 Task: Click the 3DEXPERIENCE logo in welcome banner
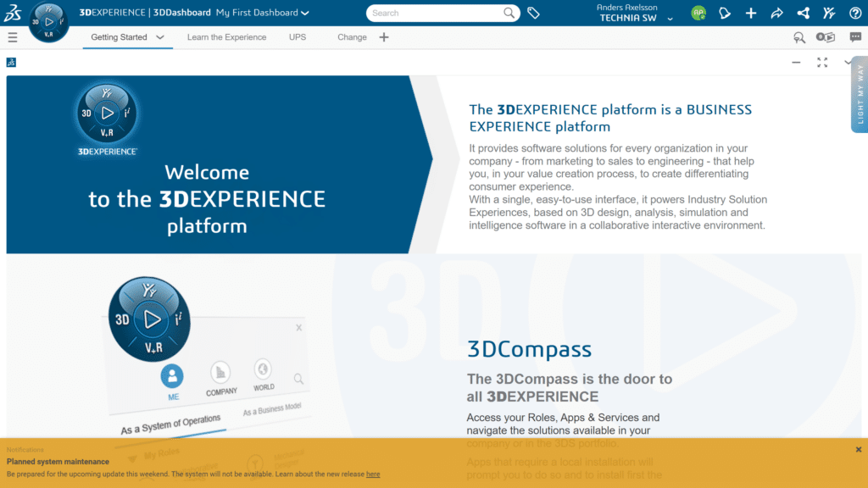(x=107, y=119)
